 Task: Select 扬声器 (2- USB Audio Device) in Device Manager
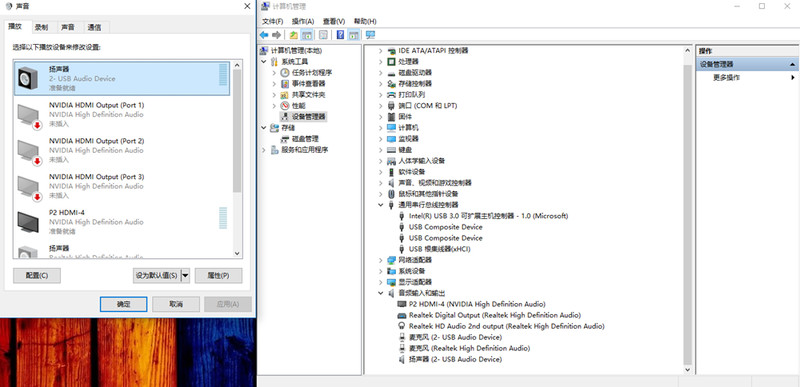[x=455, y=359]
